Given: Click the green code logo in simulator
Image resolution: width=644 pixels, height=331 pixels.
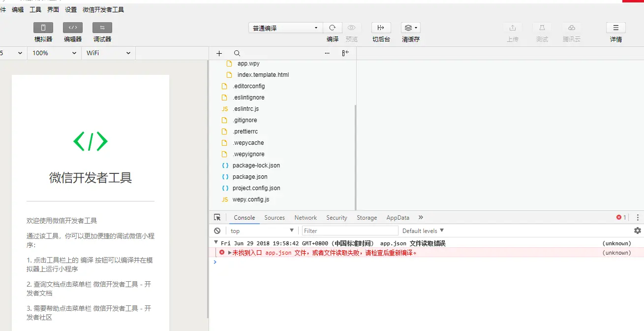Looking at the screenshot, I should (x=91, y=141).
